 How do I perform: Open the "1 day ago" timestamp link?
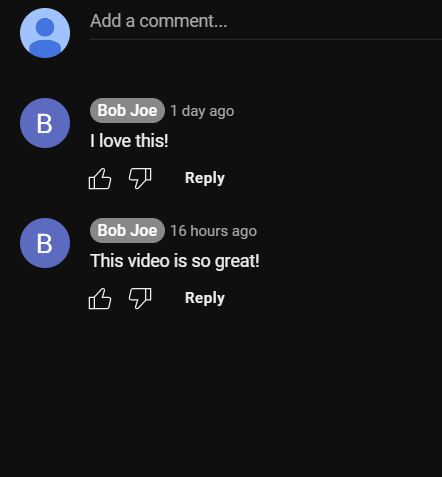pos(202,111)
